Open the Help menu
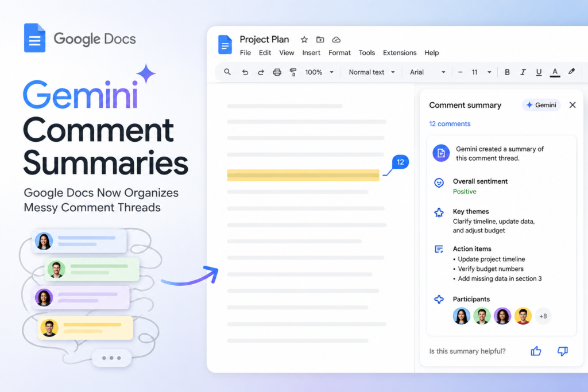588x392 pixels. 432,53
